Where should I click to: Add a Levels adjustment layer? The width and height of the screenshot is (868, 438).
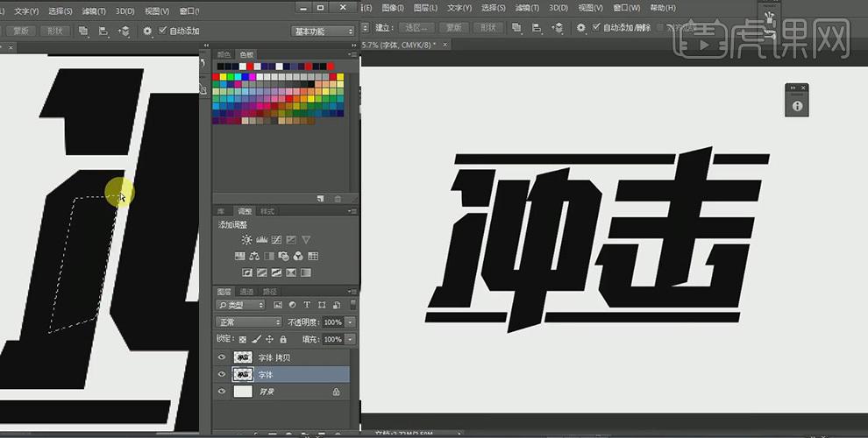click(262, 240)
